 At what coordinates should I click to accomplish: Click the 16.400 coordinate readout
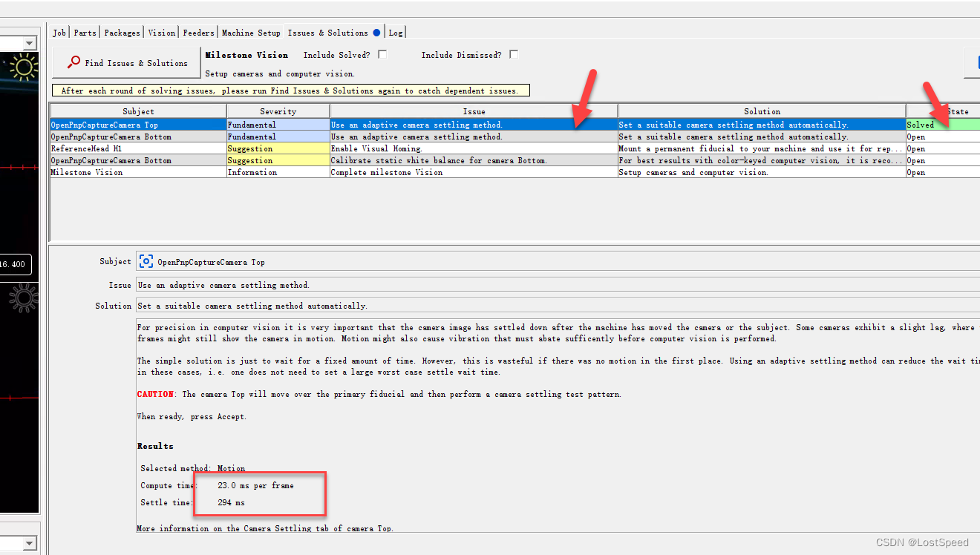tap(15, 264)
